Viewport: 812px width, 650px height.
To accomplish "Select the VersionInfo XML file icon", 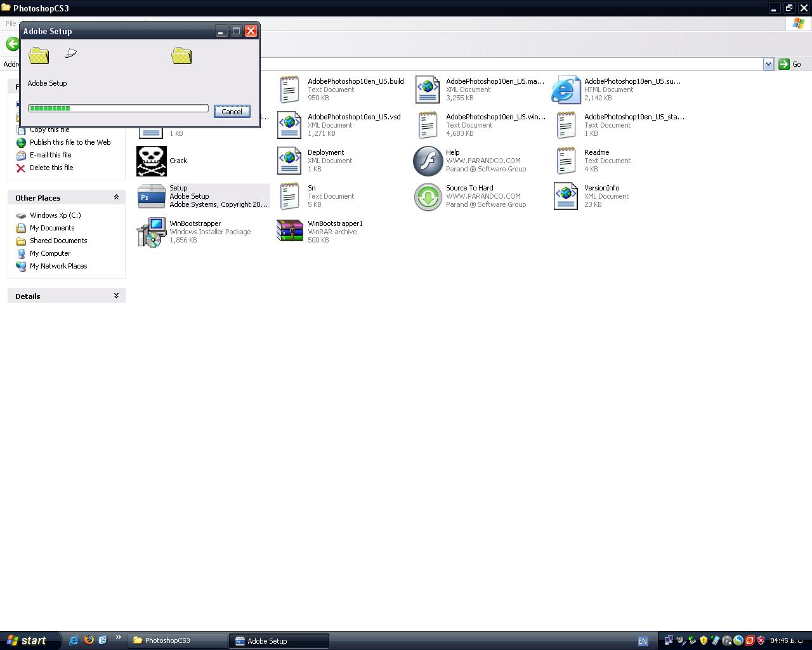I will pyautogui.click(x=566, y=197).
